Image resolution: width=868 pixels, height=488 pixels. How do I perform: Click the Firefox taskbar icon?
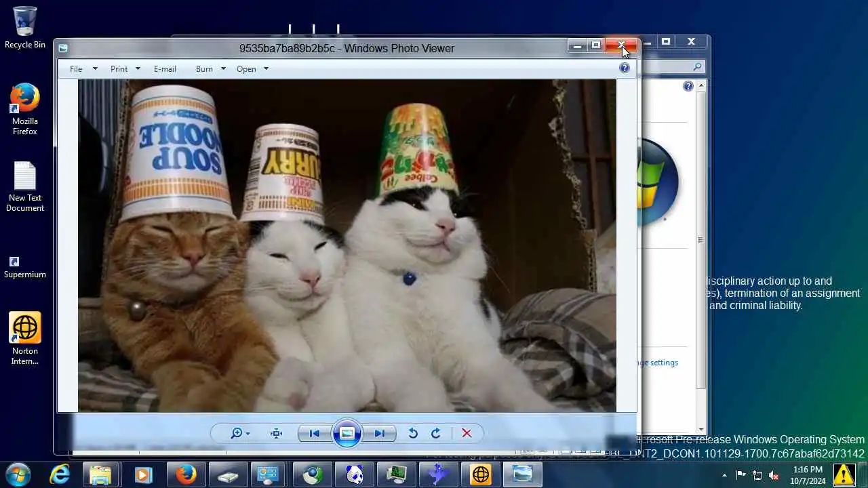click(185, 474)
